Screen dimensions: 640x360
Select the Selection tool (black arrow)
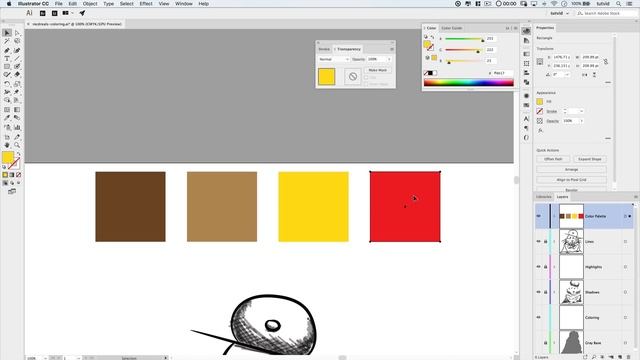pos(7,33)
